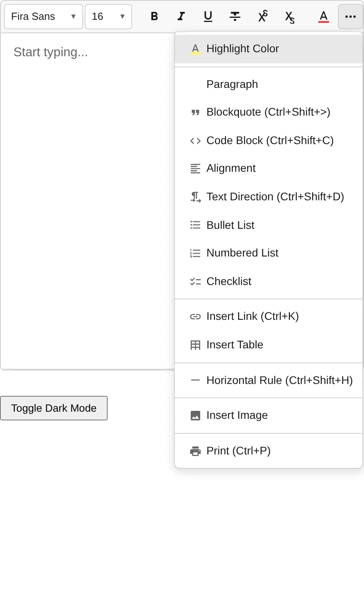Viewport: 364px width, 608px height.
Task: Click the Toggle Dark Mode button
Action: tap(54, 408)
